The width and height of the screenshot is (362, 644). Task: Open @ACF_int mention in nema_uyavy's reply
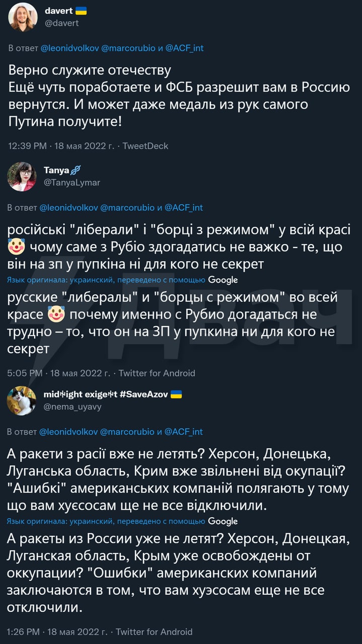[184, 432]
